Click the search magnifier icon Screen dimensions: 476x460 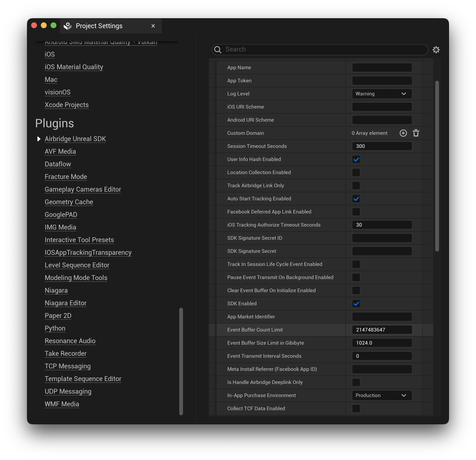(x=218, y=50)
